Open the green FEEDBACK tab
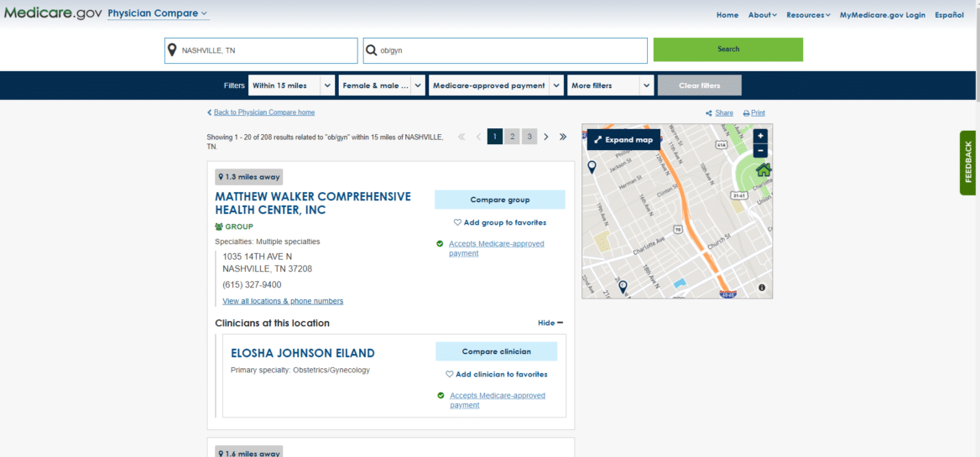 (x=968, y=163)
